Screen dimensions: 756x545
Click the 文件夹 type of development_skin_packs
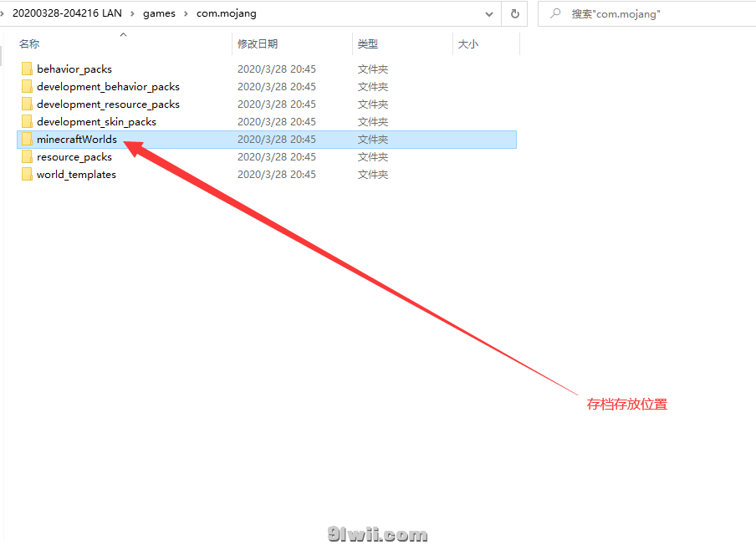(373, 122)
